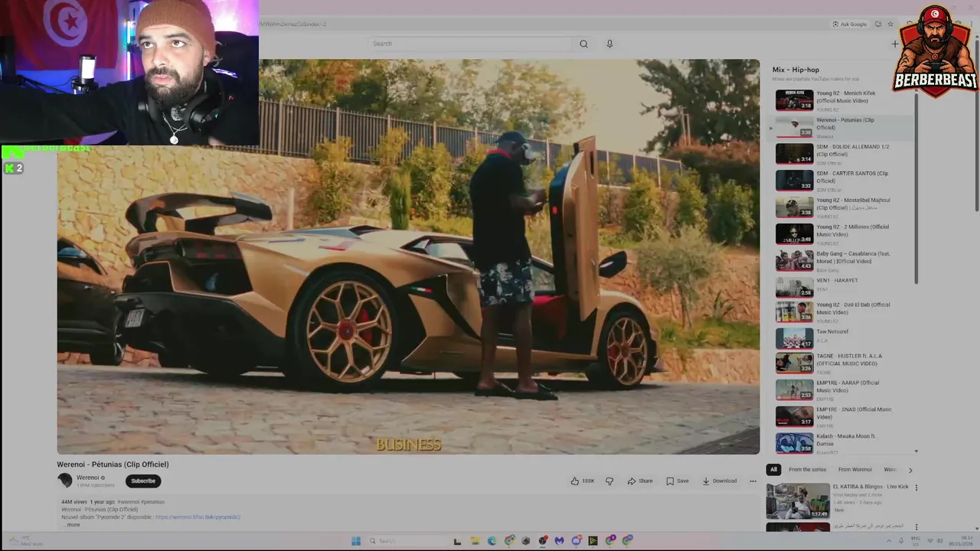This screenshot has height=551, width=980.
Task: Open Microsoft Edge from the taskbar
Action: (x=492, y=541)
